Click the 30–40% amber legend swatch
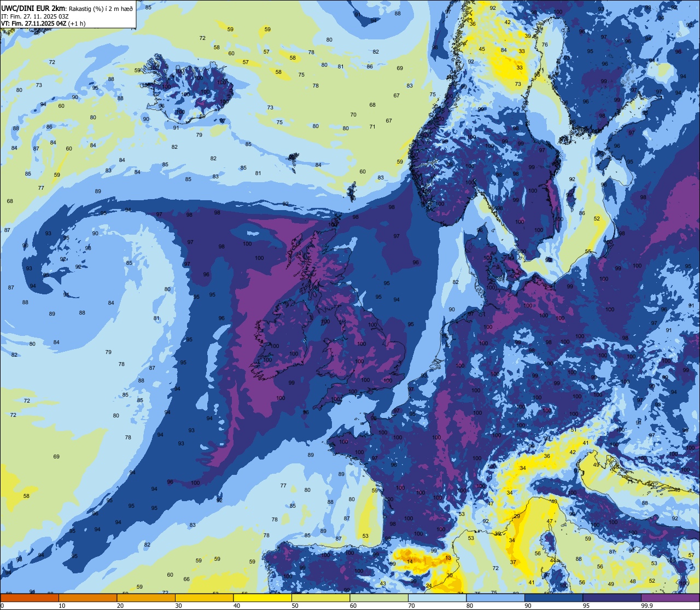Viewport: 700px width, 610px height. pos(204,597)
